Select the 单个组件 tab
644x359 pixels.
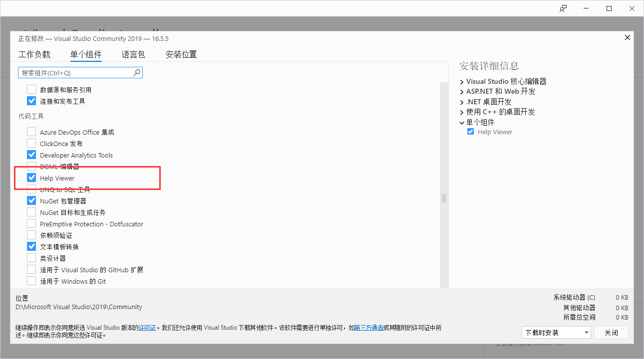pyautogui.click(x=86, y=55)
